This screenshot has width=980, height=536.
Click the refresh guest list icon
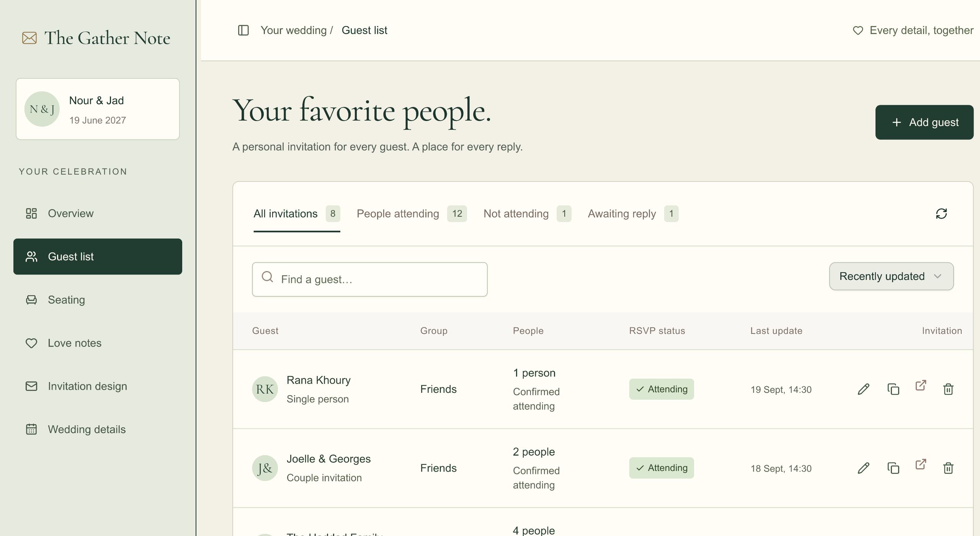point(941,214)
